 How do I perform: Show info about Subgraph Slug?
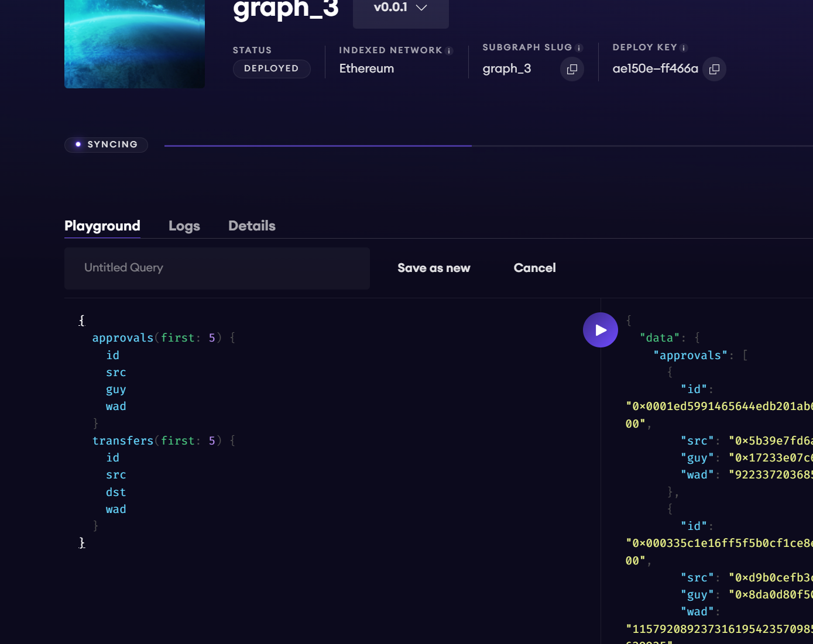pyautogui.click(x=579, y=48)
